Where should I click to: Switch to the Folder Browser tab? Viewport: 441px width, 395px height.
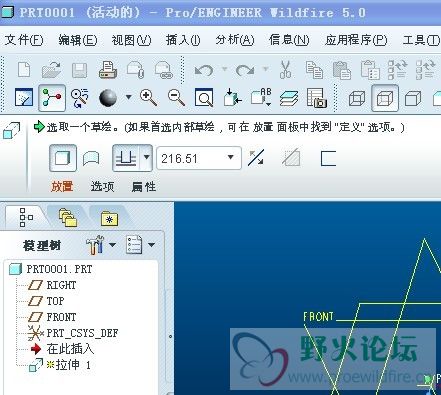68,218
